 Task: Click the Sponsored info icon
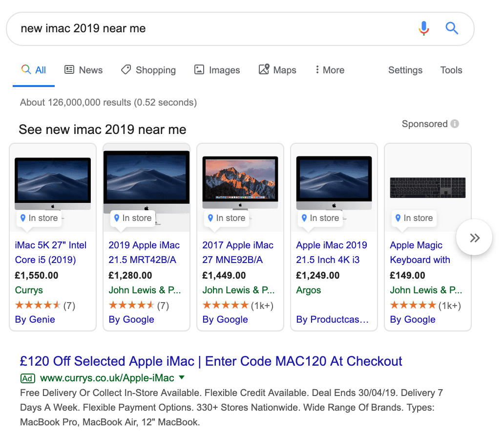click(x=455, y=124)
